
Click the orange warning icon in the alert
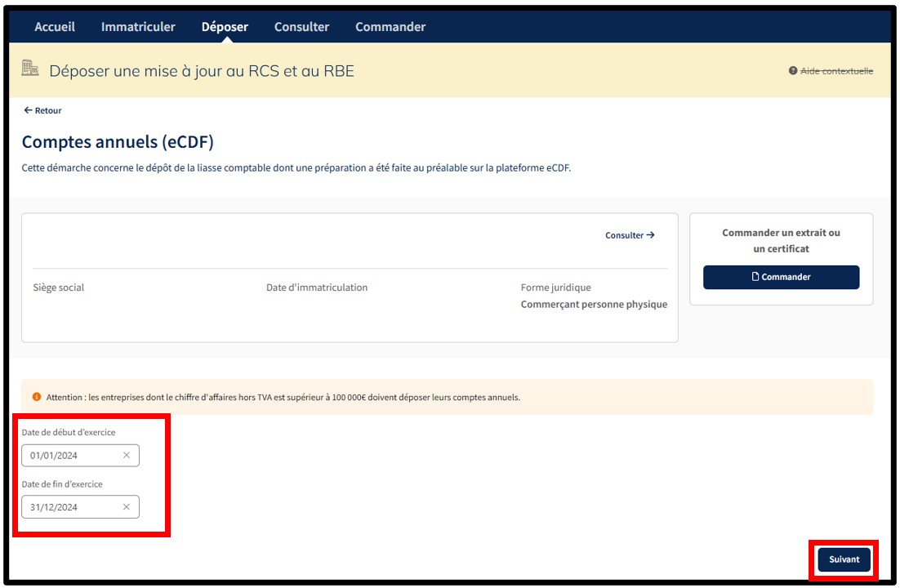[37, 397]
